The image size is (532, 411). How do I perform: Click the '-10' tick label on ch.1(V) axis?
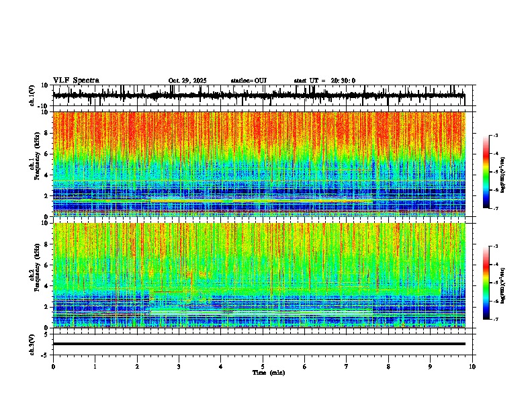(43, 106)
